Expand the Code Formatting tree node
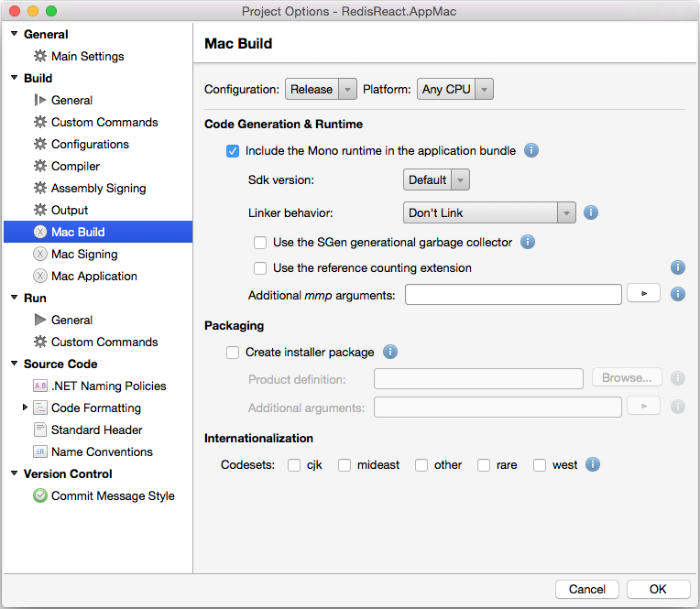Image resolution: width=700 pixels, height=609 pixels. pos(25,408)
